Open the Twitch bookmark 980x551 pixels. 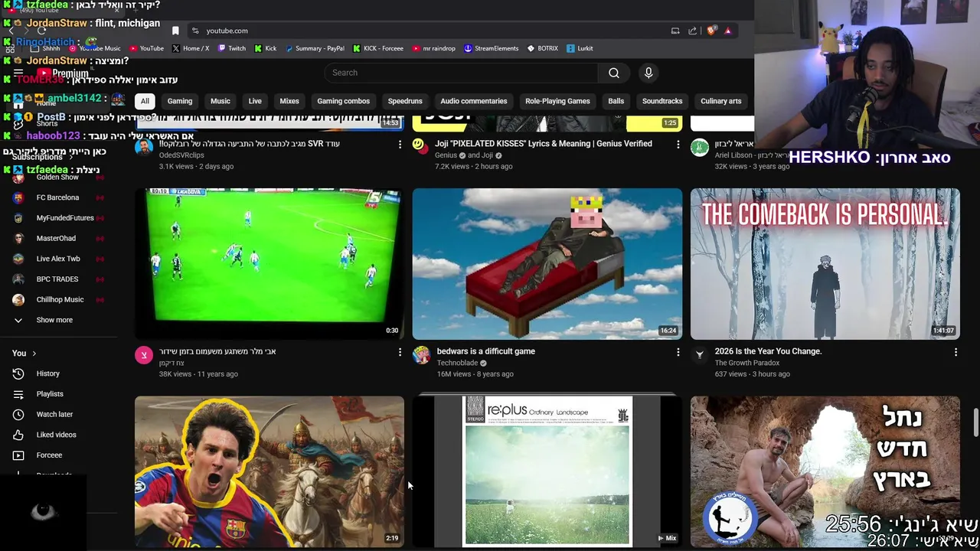pos(232,48)
